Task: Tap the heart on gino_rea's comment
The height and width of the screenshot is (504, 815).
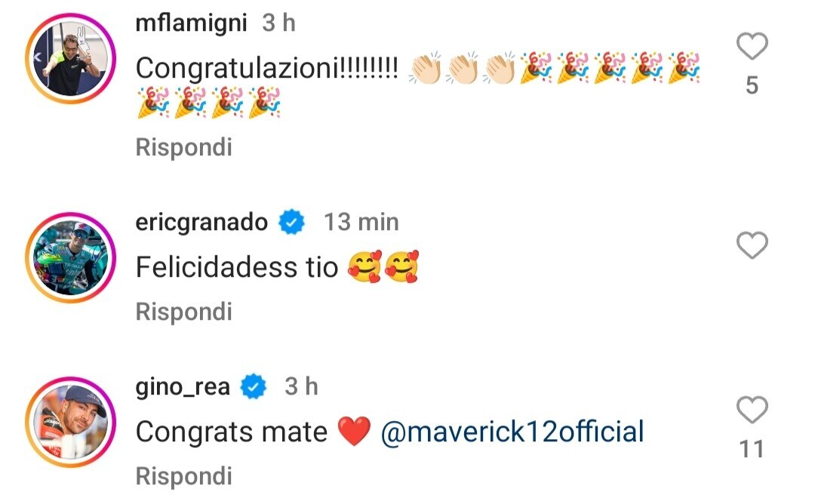Action: (x=751, y=411)
